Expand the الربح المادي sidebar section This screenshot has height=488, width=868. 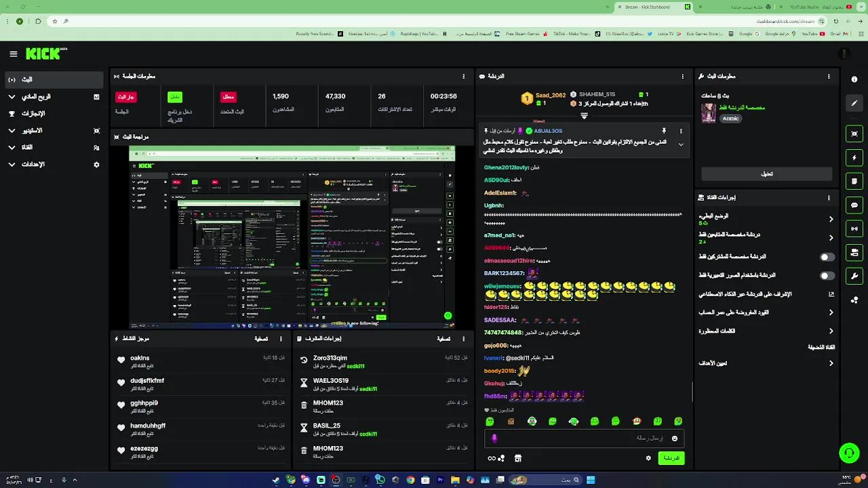55,97
